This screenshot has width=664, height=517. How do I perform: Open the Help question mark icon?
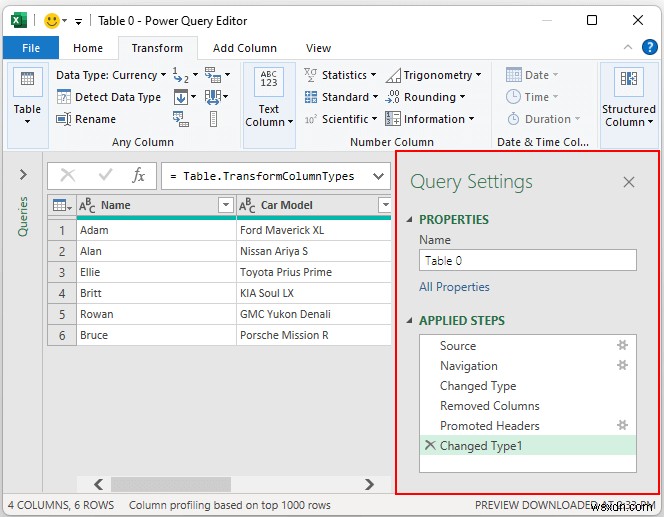click(650, 47)
